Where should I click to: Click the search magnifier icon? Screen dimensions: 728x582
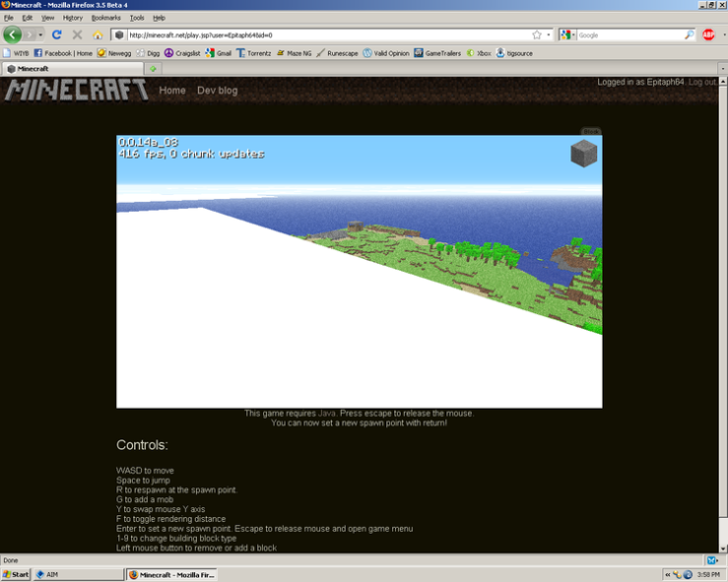689,34
